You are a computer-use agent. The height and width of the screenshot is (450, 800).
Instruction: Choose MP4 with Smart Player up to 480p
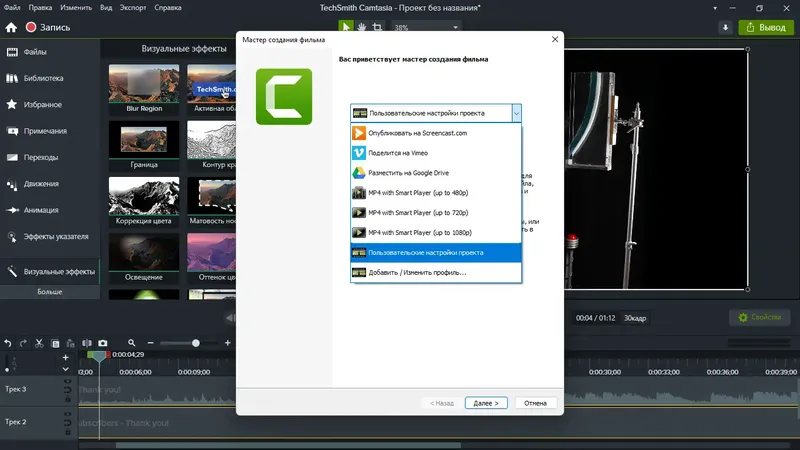pyautogui.click(x=436, y=193)
